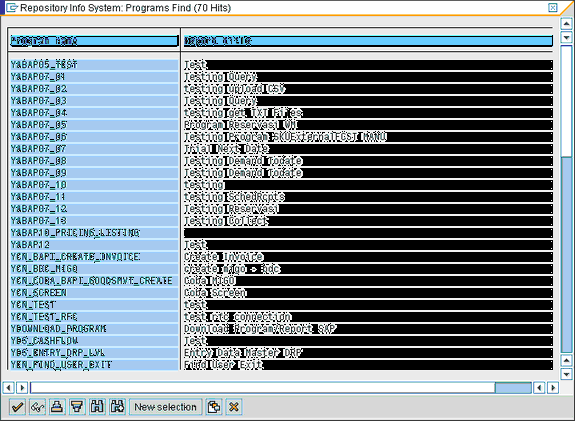Select program YABAP05_TEST
Viewport: 575px width, 421px height.
[x=94, y=65]
